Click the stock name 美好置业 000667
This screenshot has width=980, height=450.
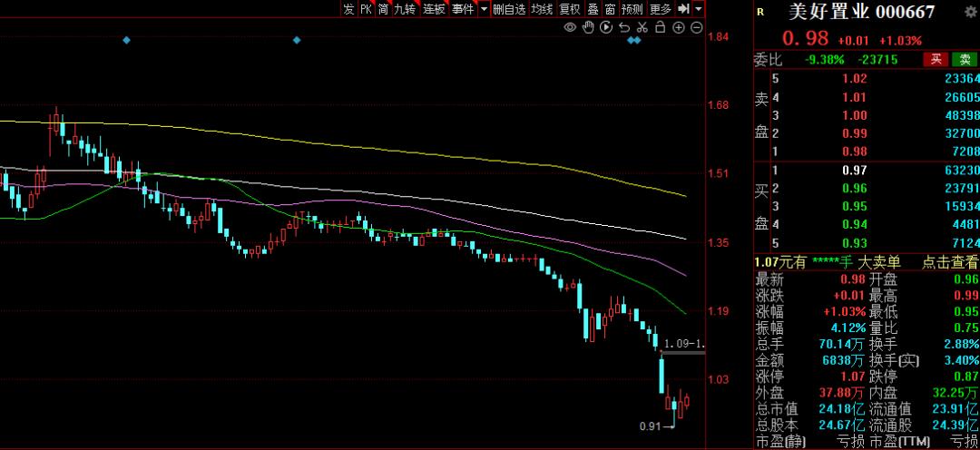(861, 11)
